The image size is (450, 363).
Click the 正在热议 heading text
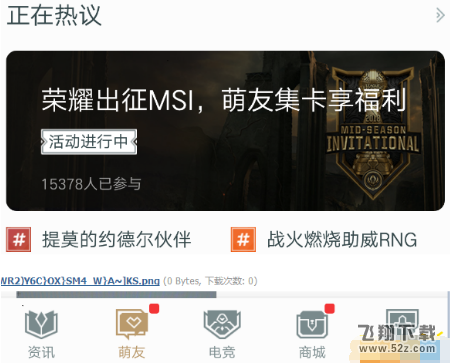[x=54, y=15]
